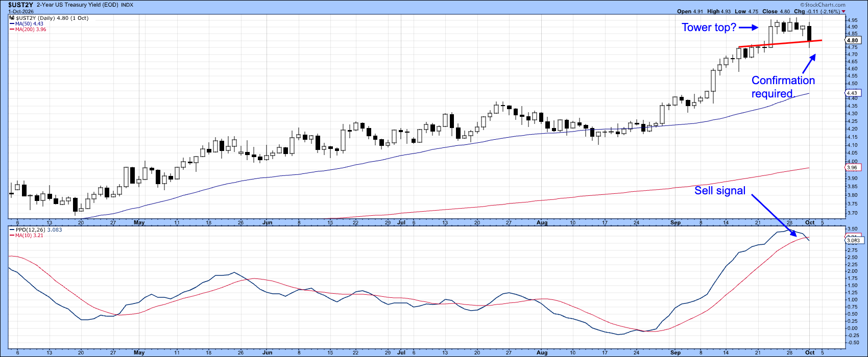Click the blue line marker before MA(50)
The width and height of the screenshot is (868, 357).
11,24
